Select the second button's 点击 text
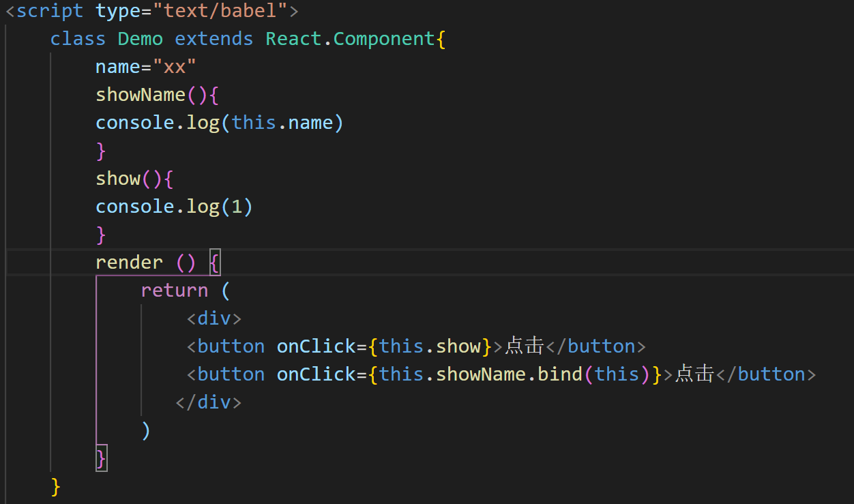The image size is (854, 504). point(694,374)
